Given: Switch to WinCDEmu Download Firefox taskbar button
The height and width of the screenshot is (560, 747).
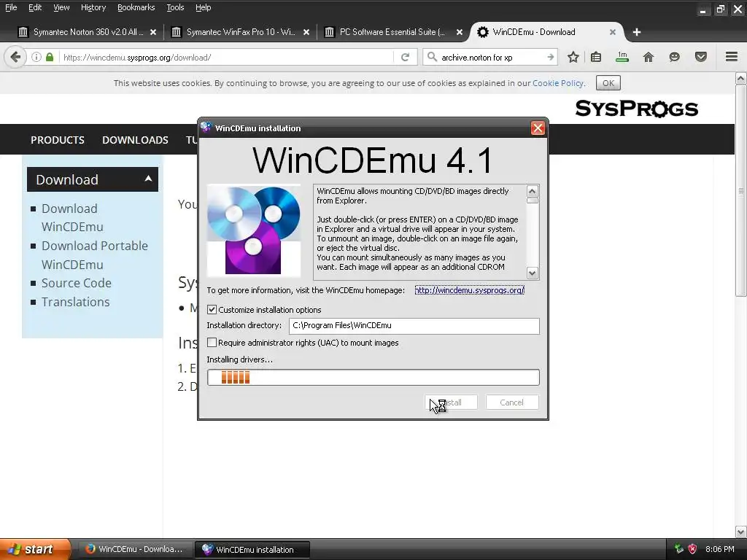Looking at the screenshot, I should tap(135, 549).
